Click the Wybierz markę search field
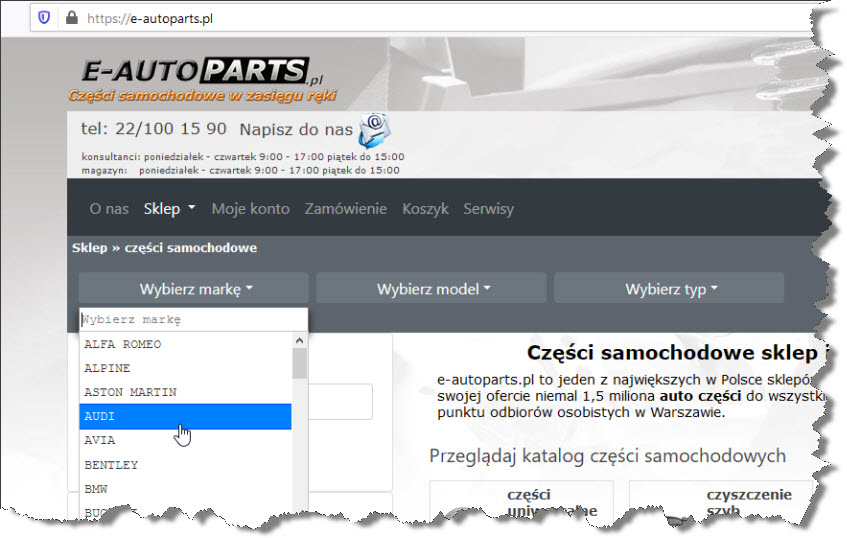Image resolution: width=847 pixels, height=538 pixels. pos(193,319)
